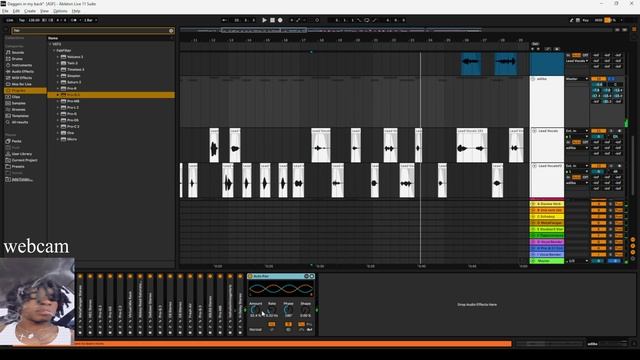This screenshot has width=640, height=360.
Task: Select the Grooves category in the browser
Action: [18, 109]
